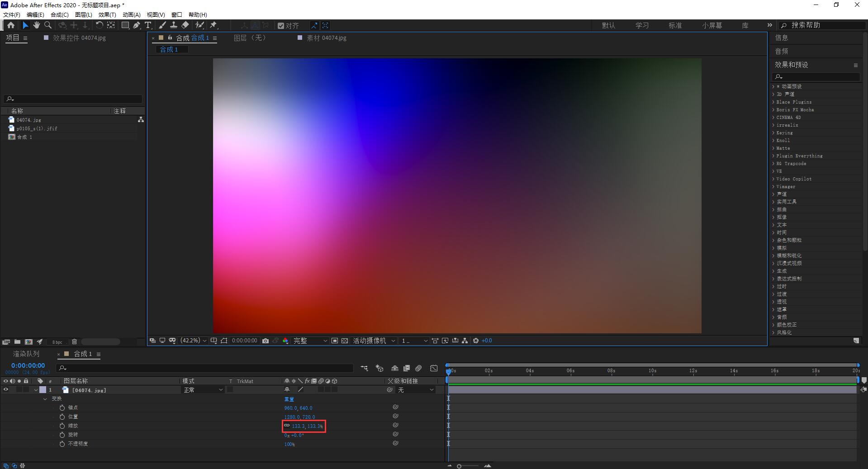Click the 合成 1 breadcrumb button in viewer
The width and height of the screenshot is (868, 469).
[x=171, y=49]
